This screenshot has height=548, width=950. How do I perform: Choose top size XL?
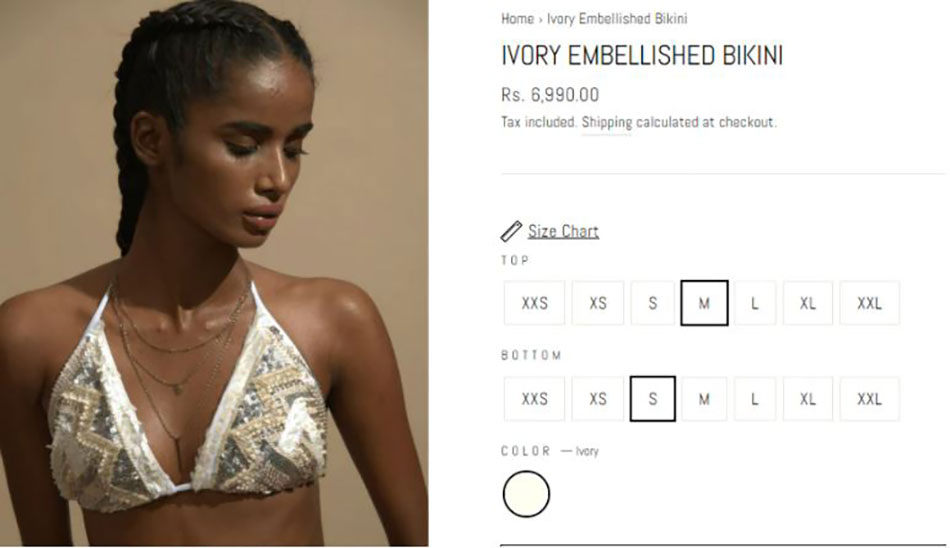(x=808, y=302)
